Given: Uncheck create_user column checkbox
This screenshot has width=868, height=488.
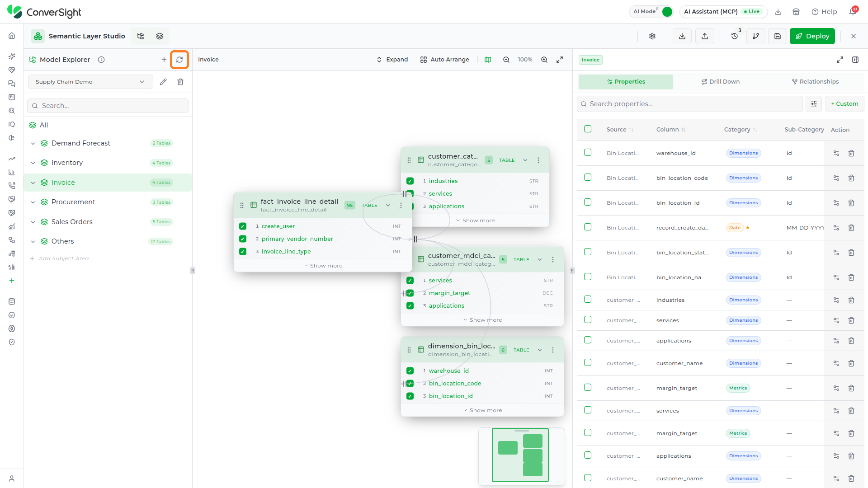Looking at the screenshot, I should 243,226.
